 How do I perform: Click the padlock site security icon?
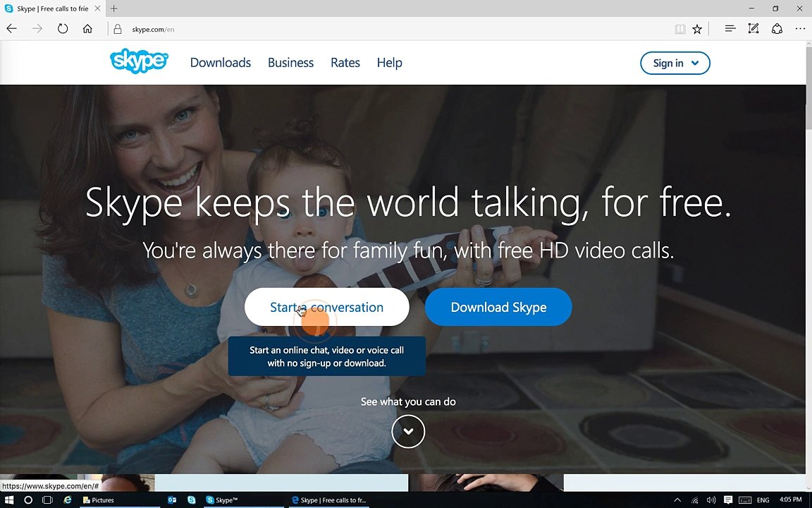click(118, 29)
